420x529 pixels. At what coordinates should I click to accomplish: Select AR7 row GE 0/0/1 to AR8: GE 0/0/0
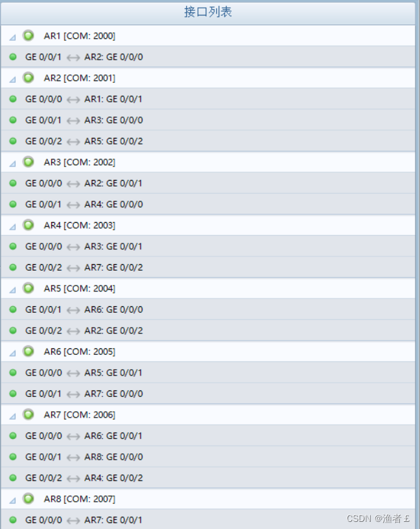(208, 456)
